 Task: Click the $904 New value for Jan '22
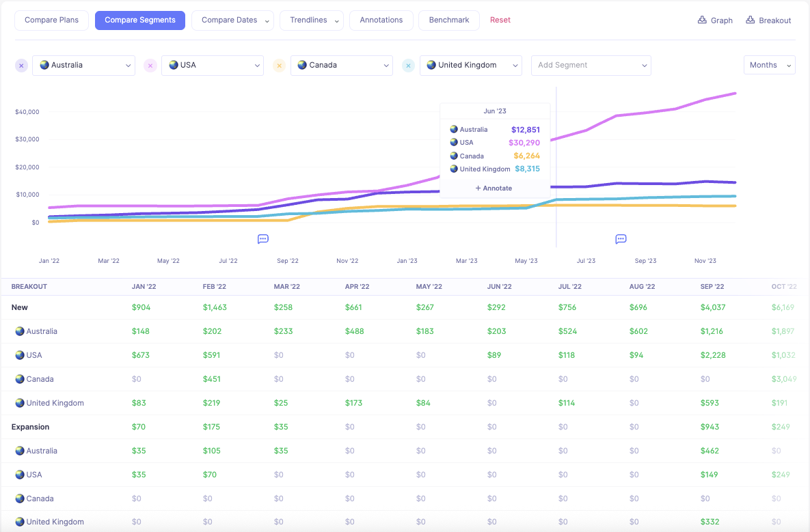(141, 307)
